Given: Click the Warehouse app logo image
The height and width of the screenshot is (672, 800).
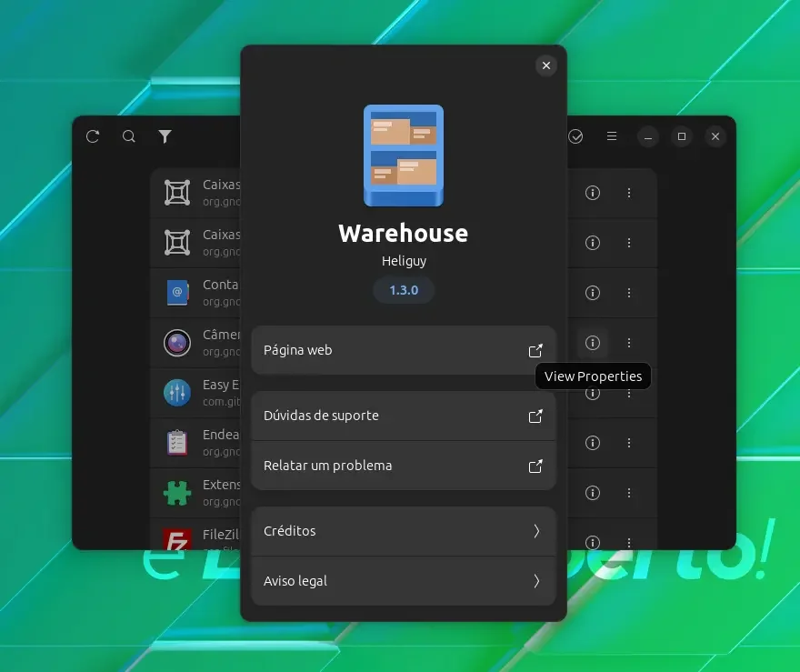Looking at the screenshot, I should [x=404, y=155].
